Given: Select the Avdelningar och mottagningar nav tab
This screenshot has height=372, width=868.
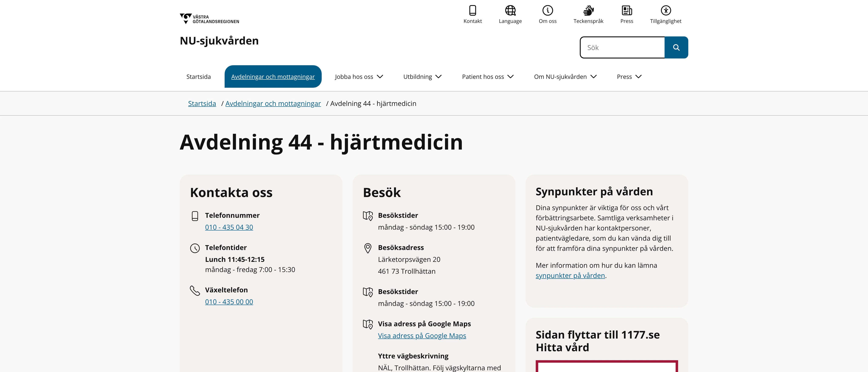Looking at the screenshot, I should (273, 76).
